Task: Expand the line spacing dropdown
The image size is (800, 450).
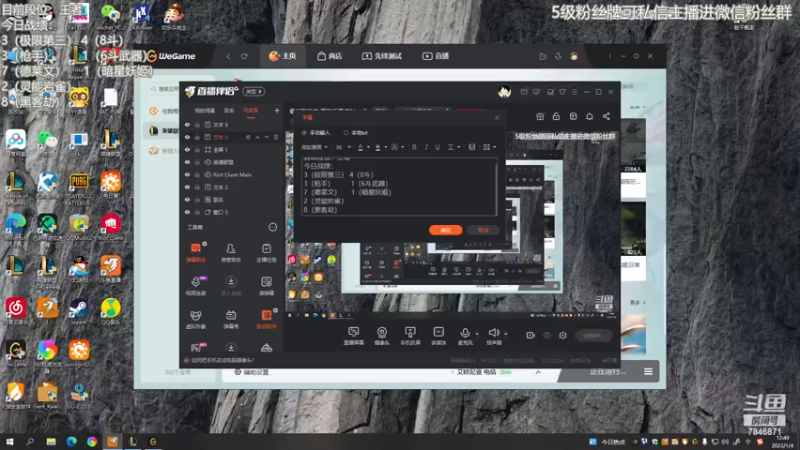Action: (458, 147)
